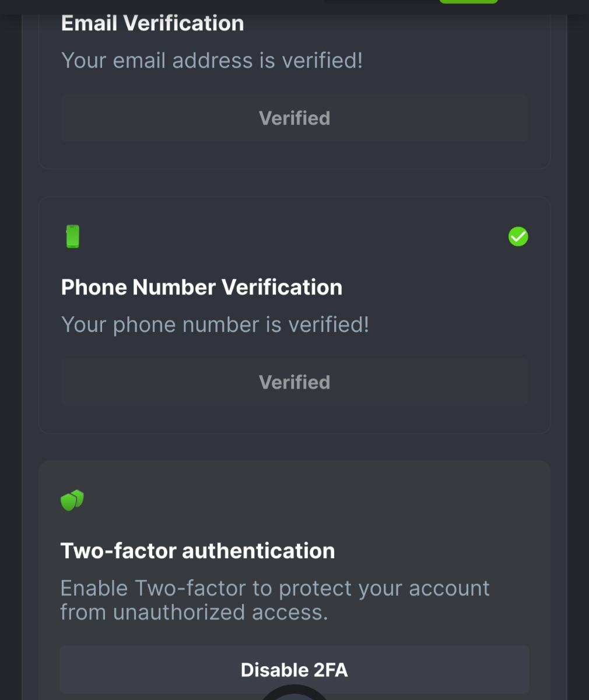The width and height of the screenshot is (589, 700).
Task: Tap the green button at top edge
Action: (x=468, y=2)
